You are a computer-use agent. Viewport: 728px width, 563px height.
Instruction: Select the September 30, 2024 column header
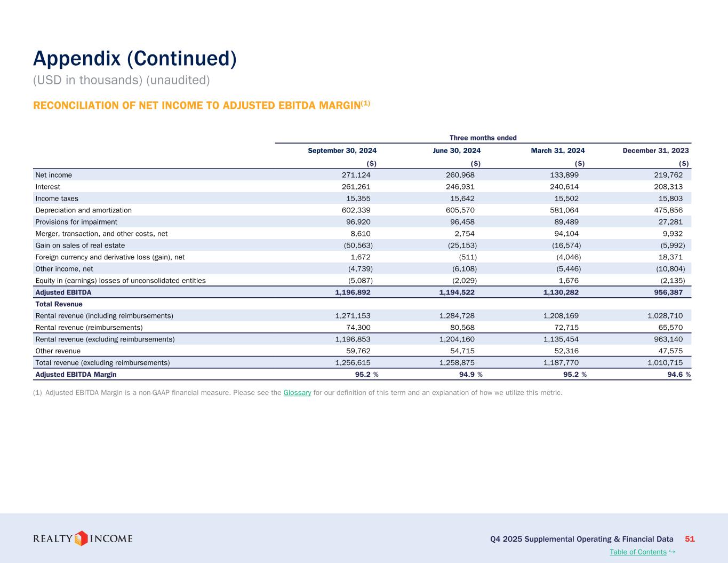click(x=342, y=150)
